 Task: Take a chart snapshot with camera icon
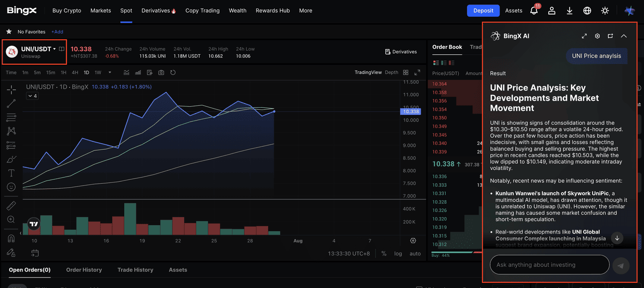[x=161, y=72]
